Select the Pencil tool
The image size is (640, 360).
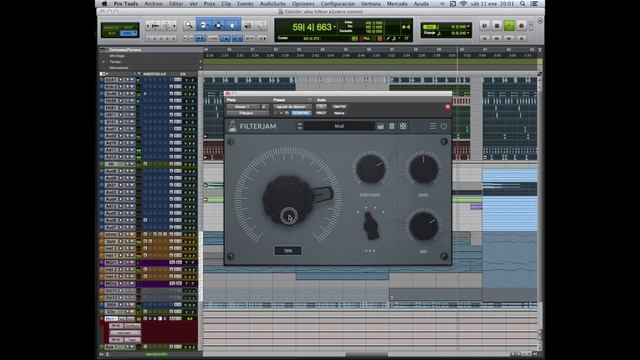(x=260, y=26)
